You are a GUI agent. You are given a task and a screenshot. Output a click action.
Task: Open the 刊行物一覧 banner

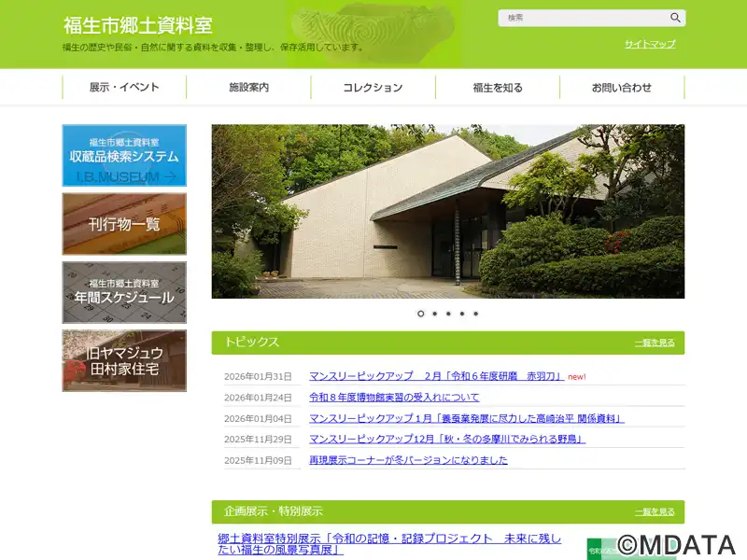(x=124, y=224)
